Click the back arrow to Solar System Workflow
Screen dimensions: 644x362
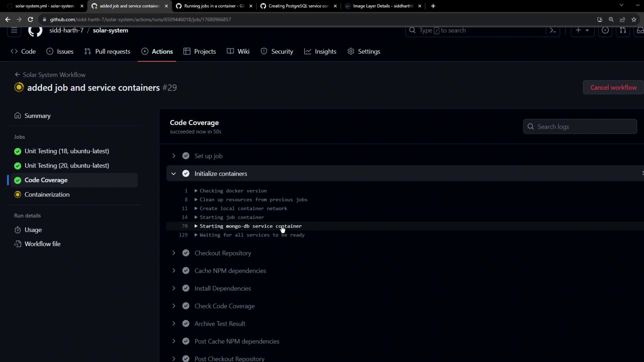tap(17, 75)
